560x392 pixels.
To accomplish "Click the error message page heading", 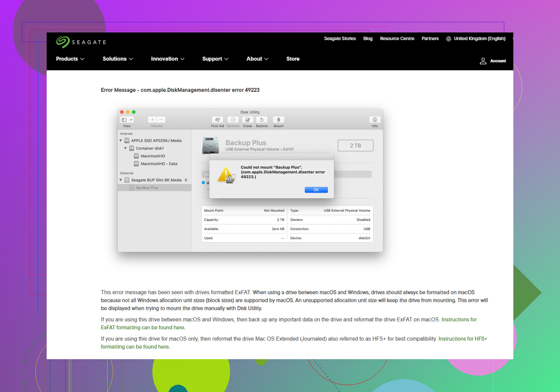I will pos(180,90).
